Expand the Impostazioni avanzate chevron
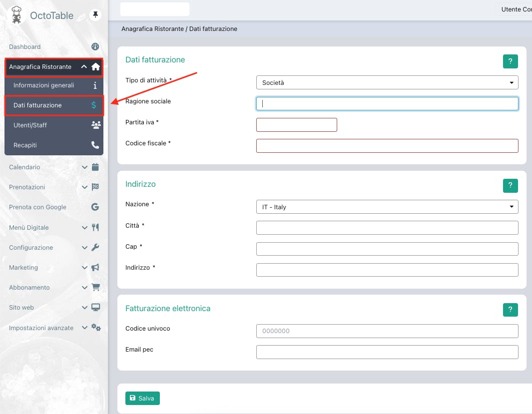Image resolution: width=532 pixels, height=414 pixels. (84, 328)
